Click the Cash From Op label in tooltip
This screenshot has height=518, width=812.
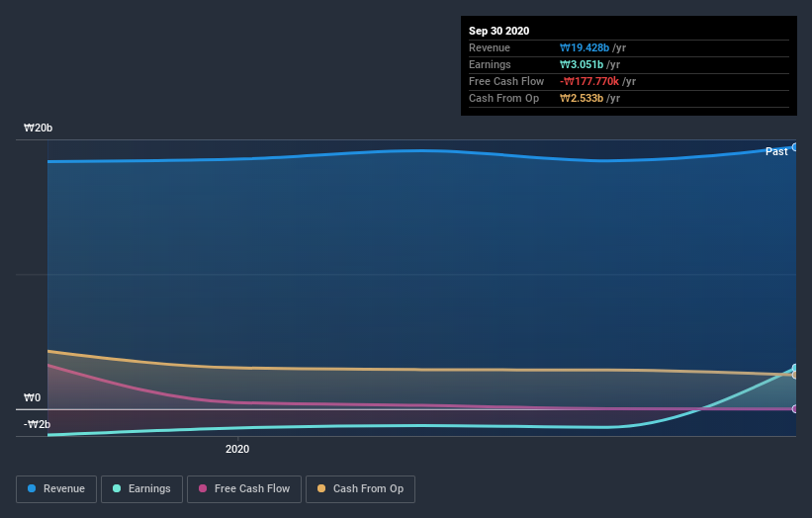pyautogui.click(x=503, y=98)
